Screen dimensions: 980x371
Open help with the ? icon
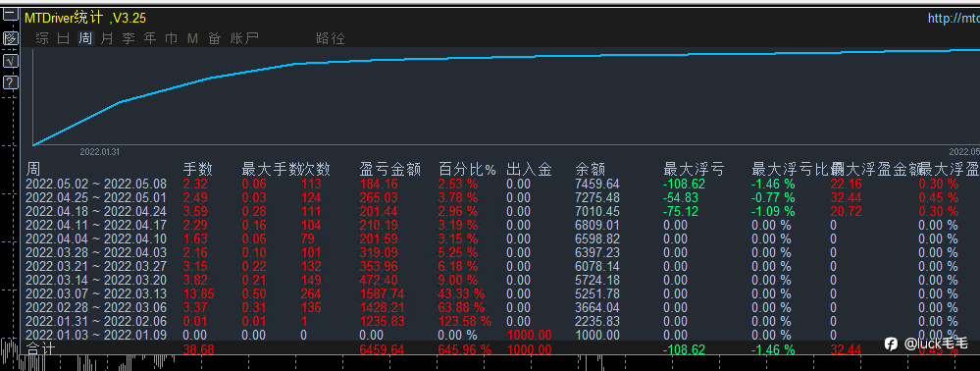click(11, 82)
